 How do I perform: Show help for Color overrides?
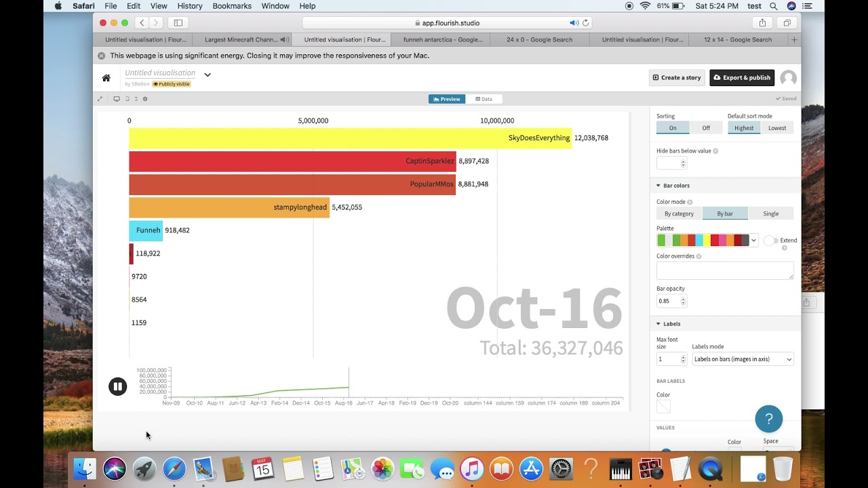pyautogui.click(x=698, y=256)
